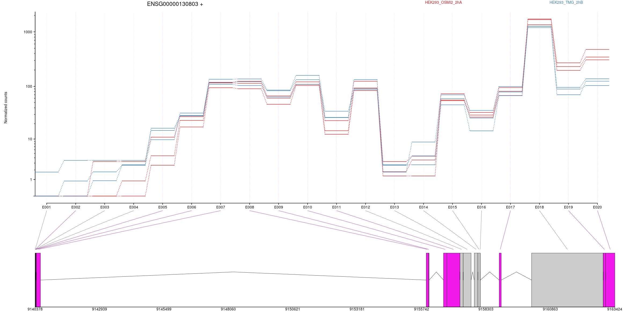This screenshot has width=644, height=322.
Task: Click the first magenta exon block at gene start
Action: pos(38,280)
